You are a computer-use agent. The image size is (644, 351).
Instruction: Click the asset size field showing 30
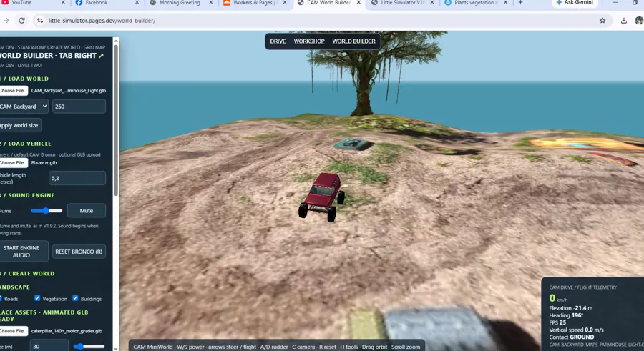49,346
